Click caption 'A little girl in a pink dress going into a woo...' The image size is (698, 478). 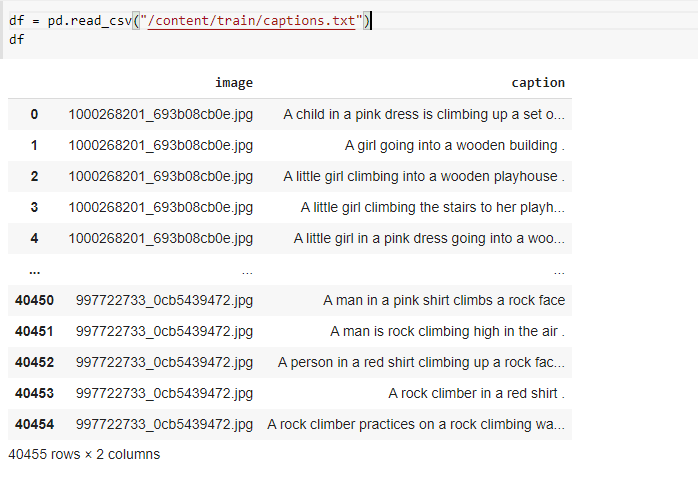[x=429, y=239]
